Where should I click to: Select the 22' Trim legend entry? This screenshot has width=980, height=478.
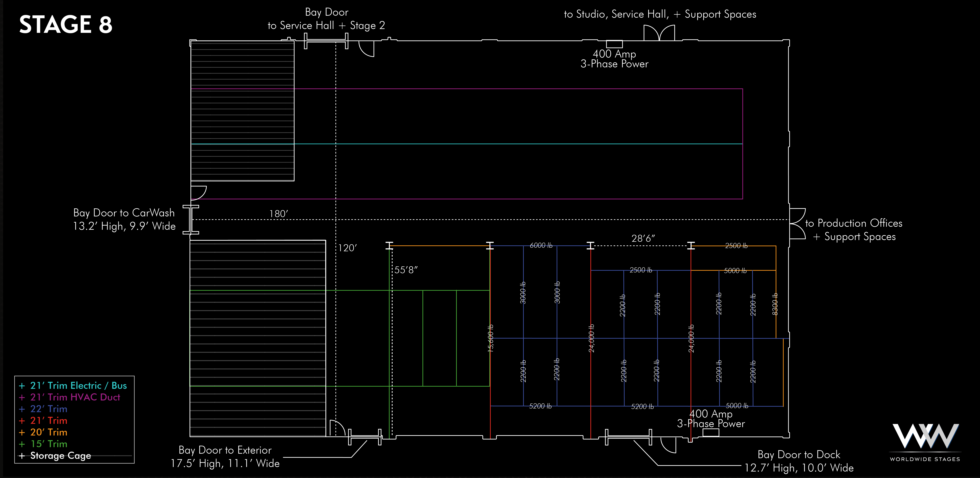[x=49, y=409]
